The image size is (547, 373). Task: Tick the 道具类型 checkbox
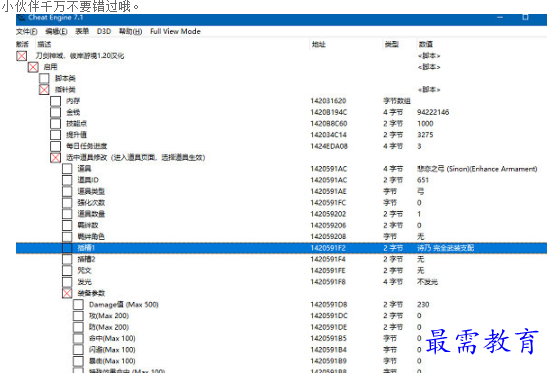coord(67,191)
